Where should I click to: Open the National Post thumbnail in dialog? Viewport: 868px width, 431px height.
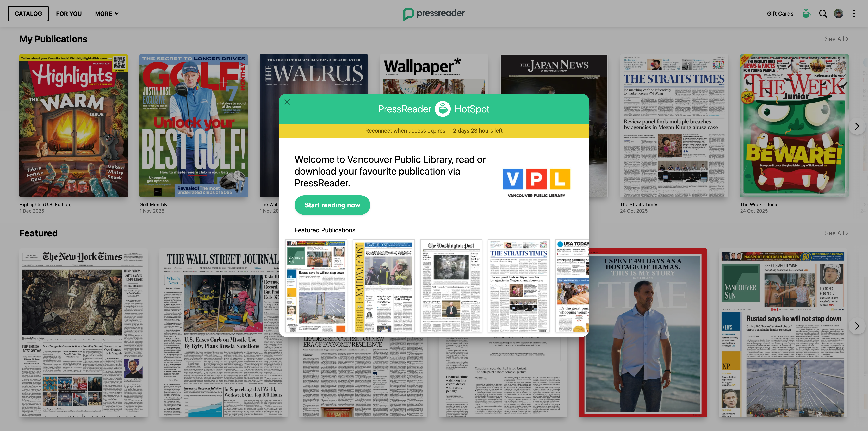[x=383, y=286]
